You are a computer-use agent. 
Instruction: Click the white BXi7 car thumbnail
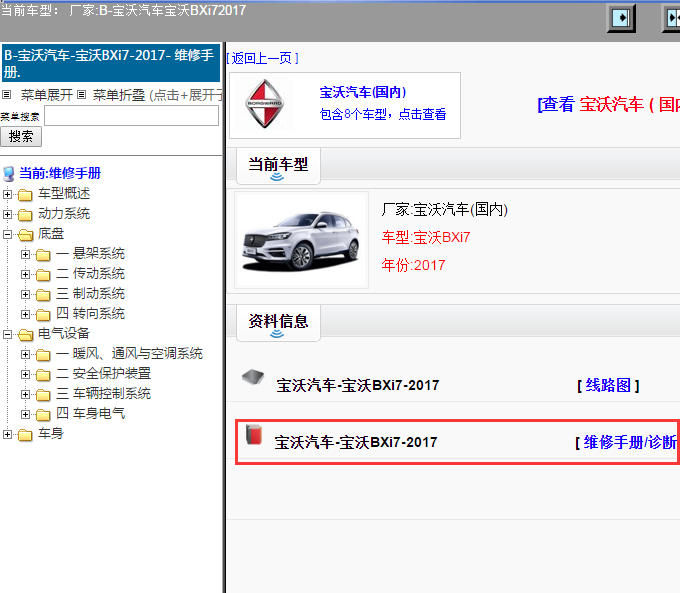(x=301, y=240)
